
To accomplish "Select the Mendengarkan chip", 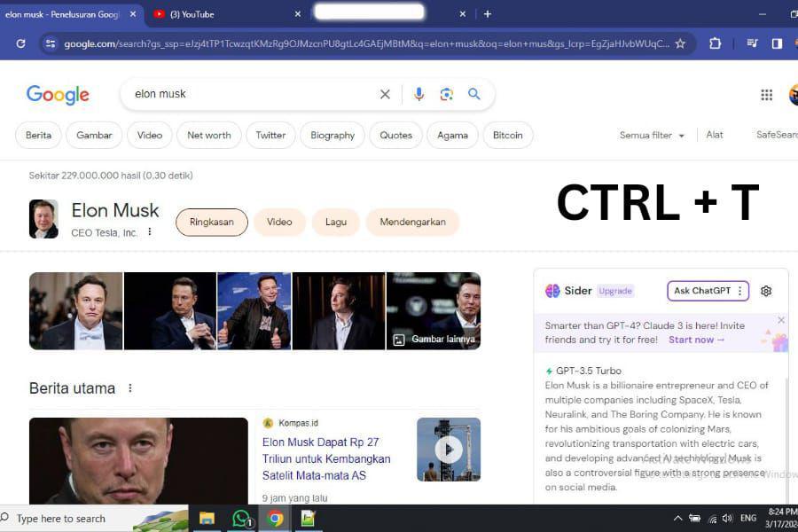I will tap(412, 222).
